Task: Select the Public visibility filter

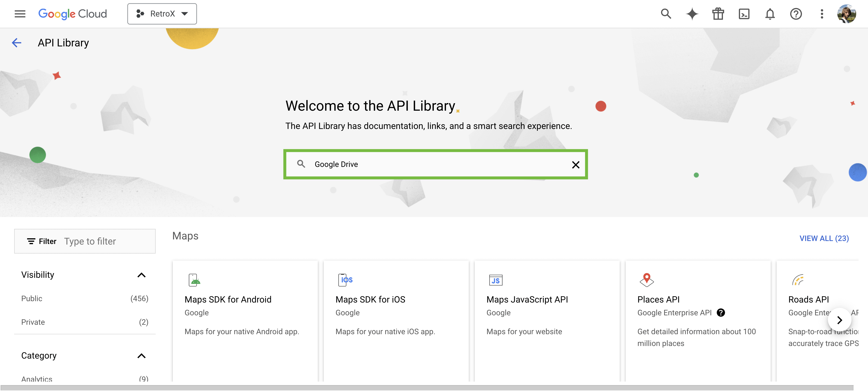Action: coord(85,299)
